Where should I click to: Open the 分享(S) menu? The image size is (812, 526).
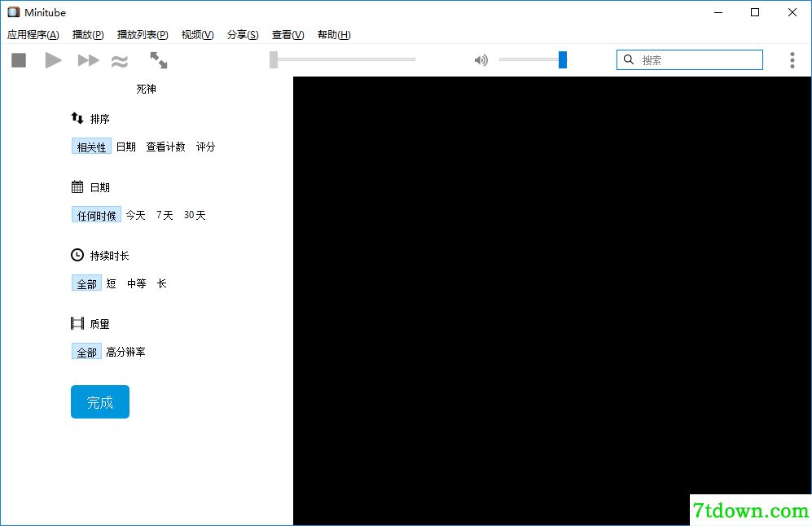[243, 35]
